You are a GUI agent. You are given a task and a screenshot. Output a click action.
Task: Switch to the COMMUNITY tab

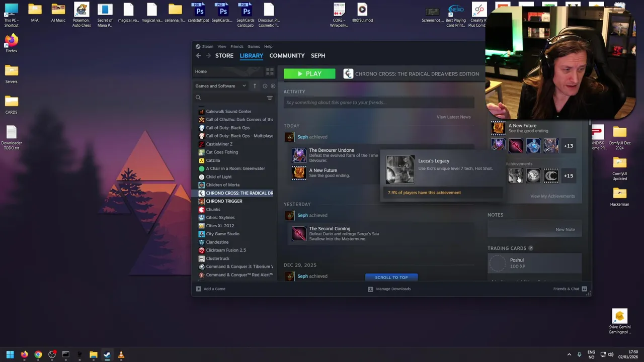coord(287,55)
